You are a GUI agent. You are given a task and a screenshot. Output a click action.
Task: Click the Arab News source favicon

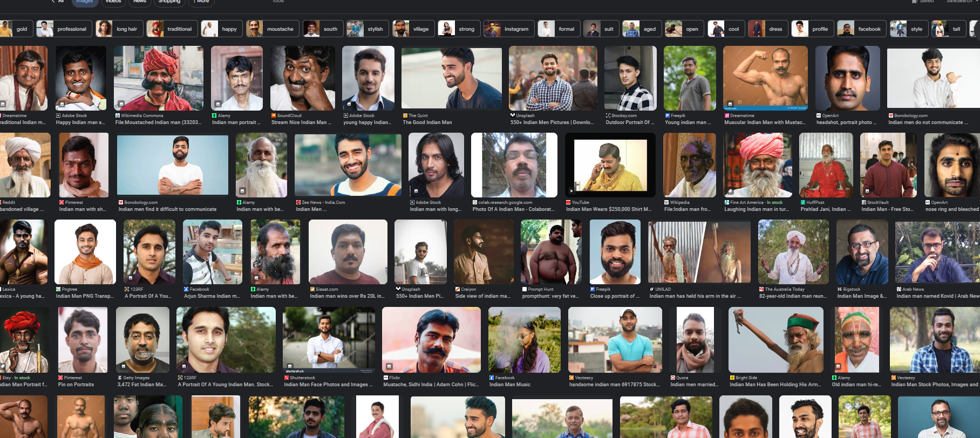[x=899, y=289]
